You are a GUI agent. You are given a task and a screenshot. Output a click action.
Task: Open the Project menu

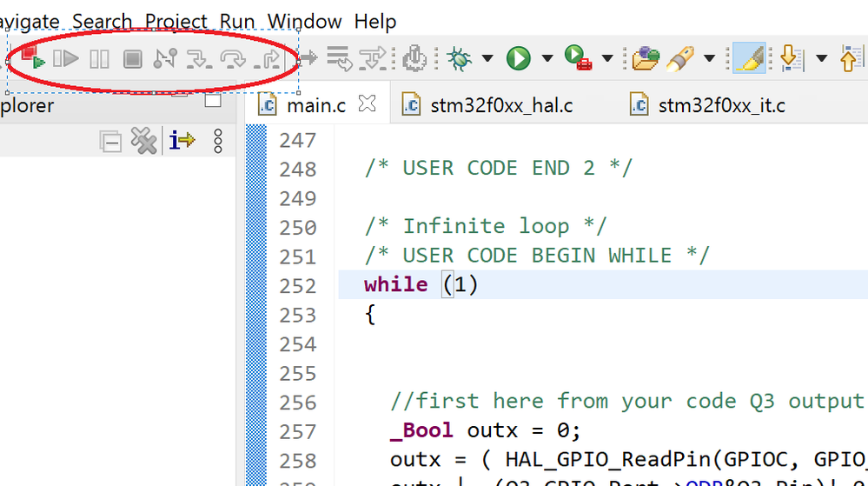coord(176,22)
